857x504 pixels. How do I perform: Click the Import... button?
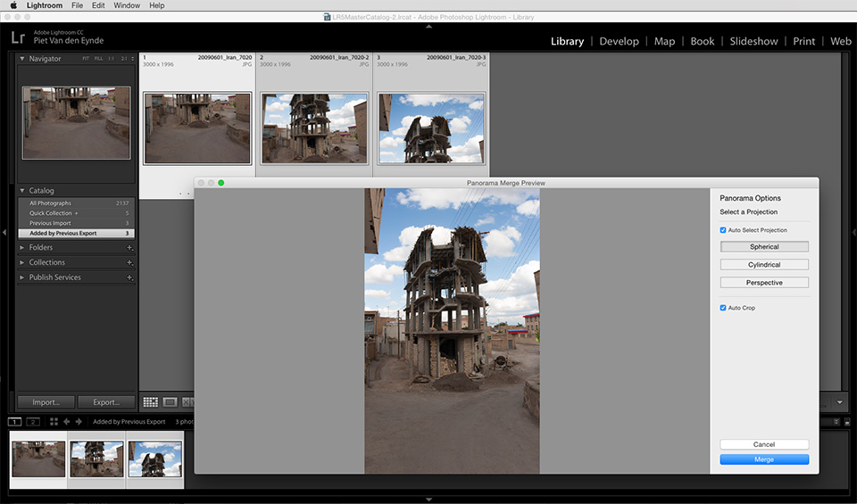coord(46,402)
